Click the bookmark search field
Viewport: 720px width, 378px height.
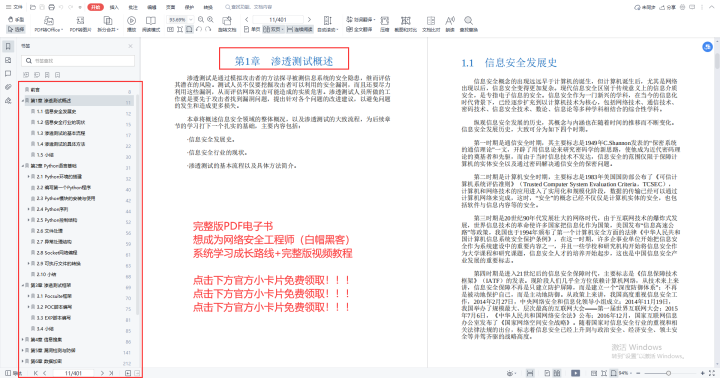pos(78,61)
